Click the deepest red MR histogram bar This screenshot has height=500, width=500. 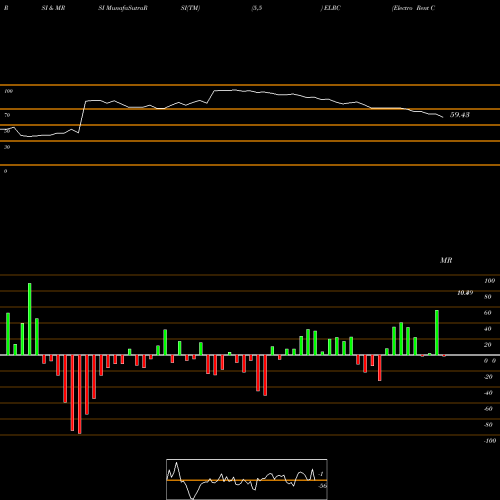click(x=79, y=394)
